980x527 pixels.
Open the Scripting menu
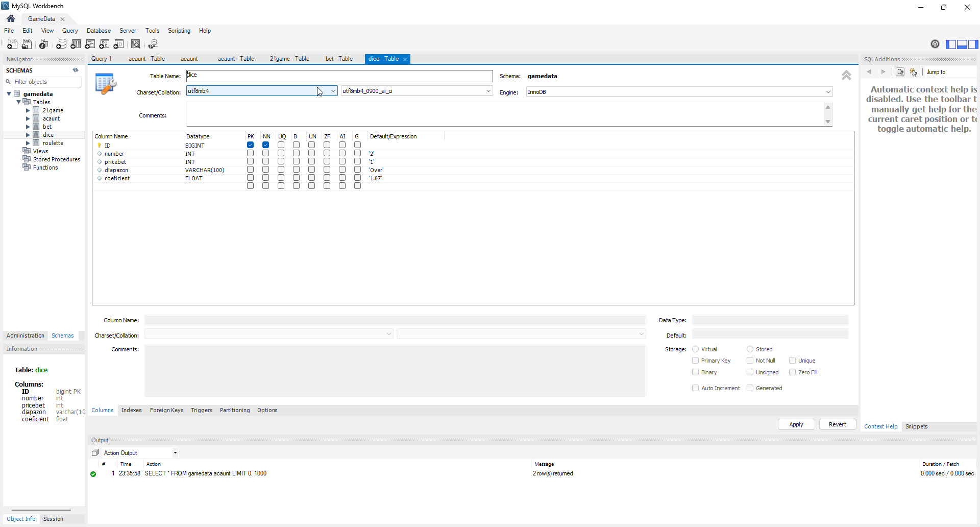[179, 31]
